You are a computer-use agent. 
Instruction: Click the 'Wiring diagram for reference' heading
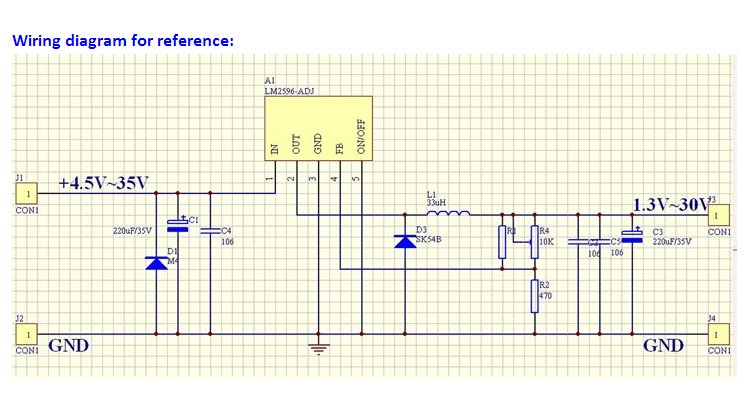click(123, 40)
